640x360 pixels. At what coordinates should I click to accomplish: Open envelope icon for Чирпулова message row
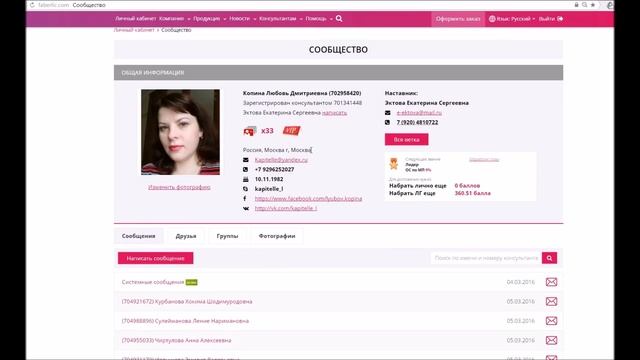pyautogui.click(x=551, y=340)
